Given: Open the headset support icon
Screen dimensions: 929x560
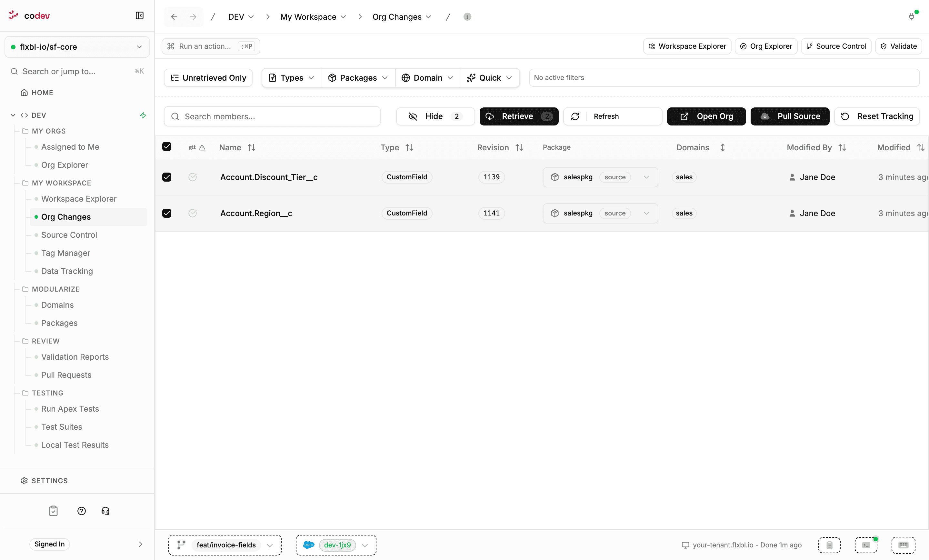Looking at the screenshot, I should [x=105, y=511].
